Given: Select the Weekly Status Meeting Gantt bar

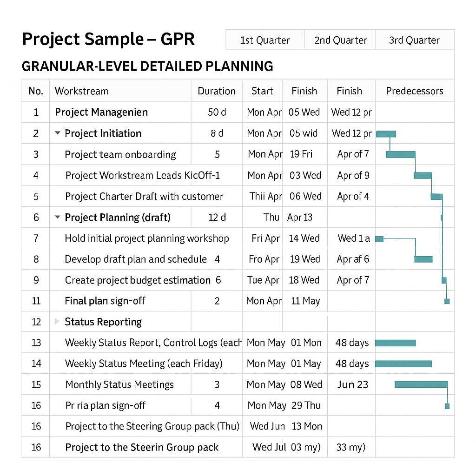Looking at the screenshot, I should coord(403,364).
